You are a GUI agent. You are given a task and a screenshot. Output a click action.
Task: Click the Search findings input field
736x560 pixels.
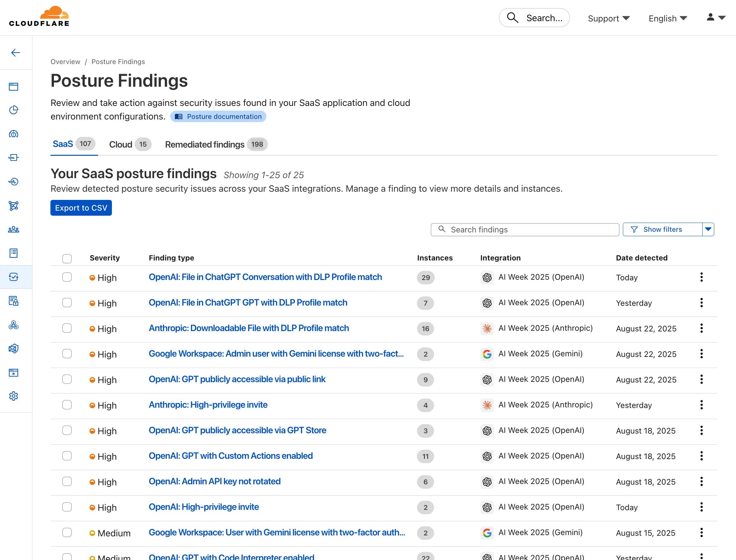coord(525,229)
